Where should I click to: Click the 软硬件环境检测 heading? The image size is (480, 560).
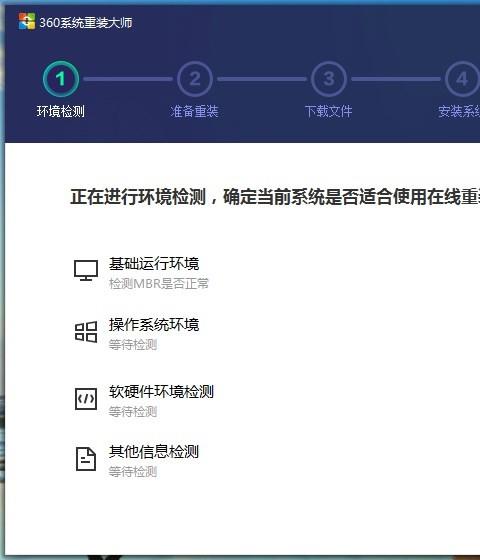click(161, 392)
